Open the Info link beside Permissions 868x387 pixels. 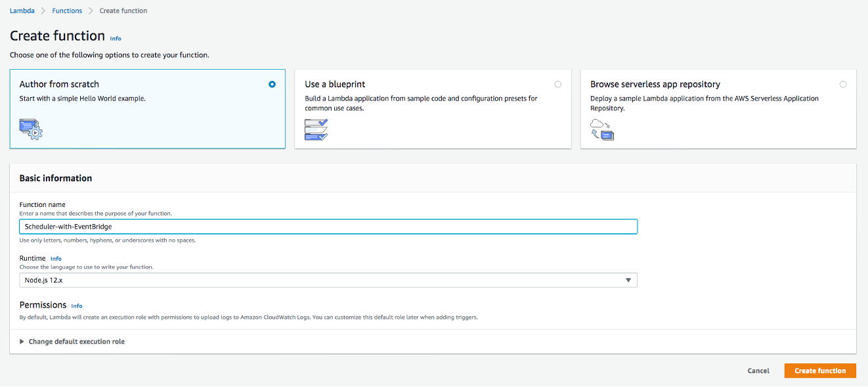77,306
